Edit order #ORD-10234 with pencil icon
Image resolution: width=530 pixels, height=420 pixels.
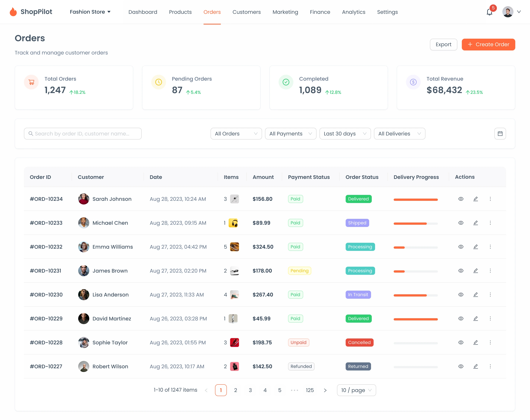pyautogui.click(x=475, y=199)
